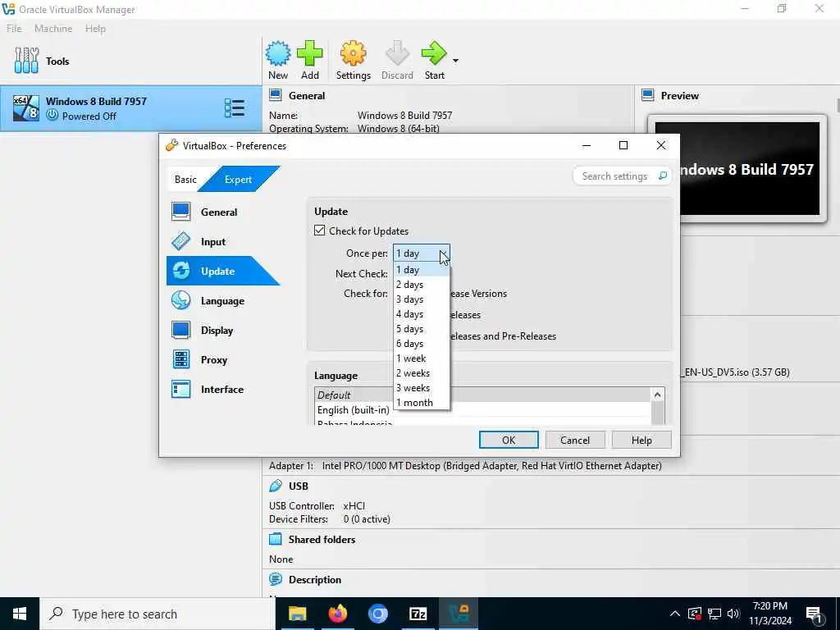Screen dimensions: 840x630
Task: Open the notification center icon
Action: (815, 614)
